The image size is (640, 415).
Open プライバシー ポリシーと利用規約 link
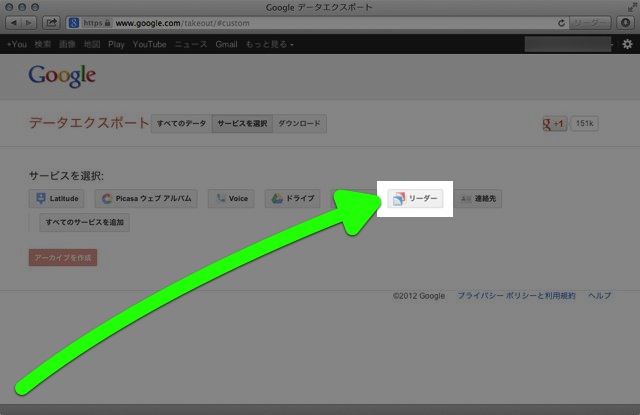point(516,295)
